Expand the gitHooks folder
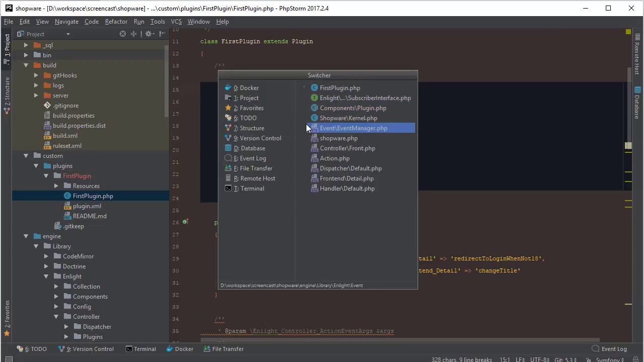The width and height of the screenshot is (644, 362). pos(36,75)
